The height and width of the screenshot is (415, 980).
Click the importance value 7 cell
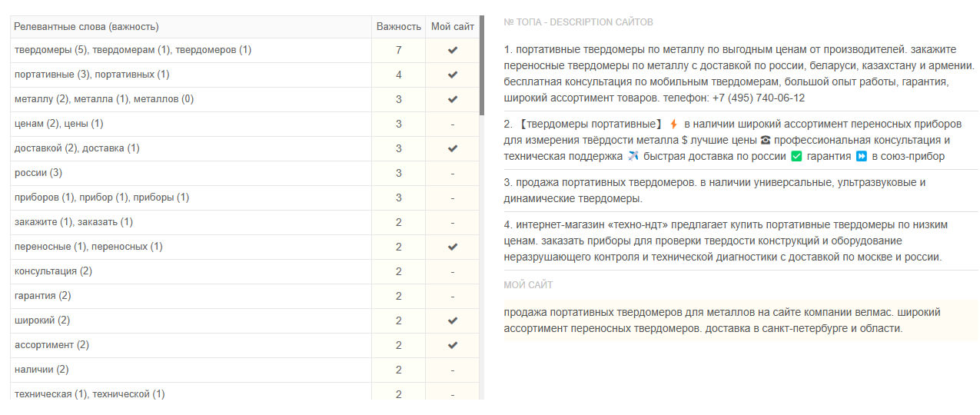pyautogui.click(x=399, y=50)
